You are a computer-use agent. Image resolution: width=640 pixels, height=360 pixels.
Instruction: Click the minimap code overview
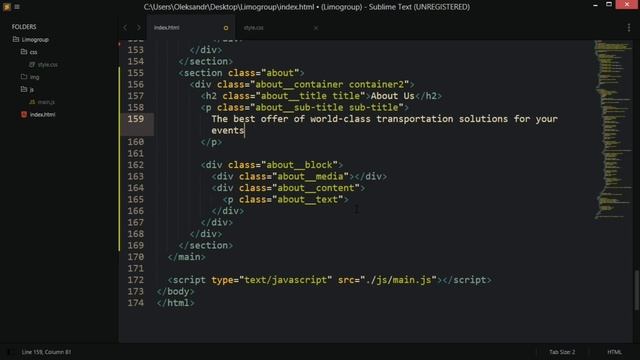(612, 129)
